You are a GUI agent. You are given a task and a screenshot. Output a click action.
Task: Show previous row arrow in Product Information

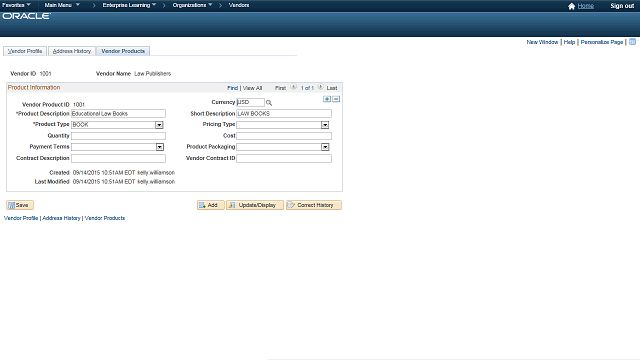pyautogui.click(x=293, y=87)
